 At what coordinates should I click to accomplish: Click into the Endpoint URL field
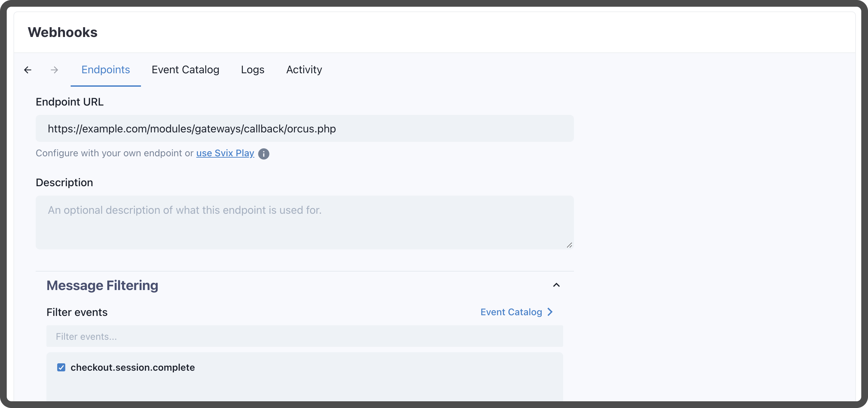click(x=304, y=129)
